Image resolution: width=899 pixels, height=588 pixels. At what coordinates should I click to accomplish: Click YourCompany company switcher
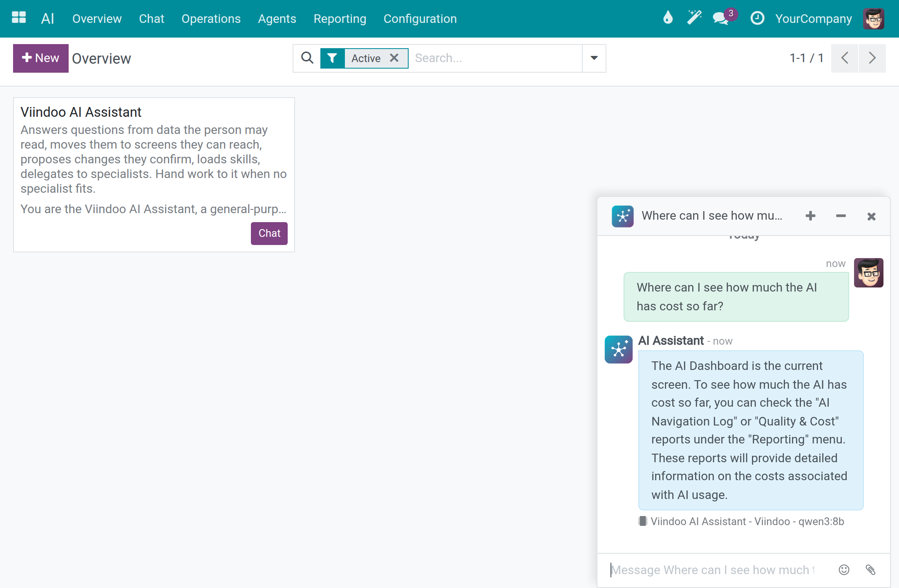click(814, 19)
